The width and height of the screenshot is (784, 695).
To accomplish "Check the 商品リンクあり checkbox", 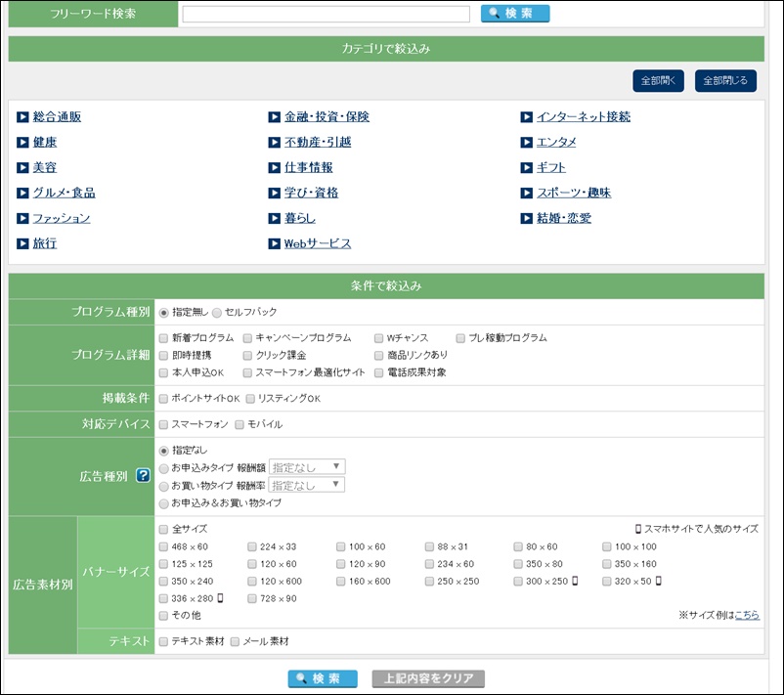I will (x=379, y=356).
